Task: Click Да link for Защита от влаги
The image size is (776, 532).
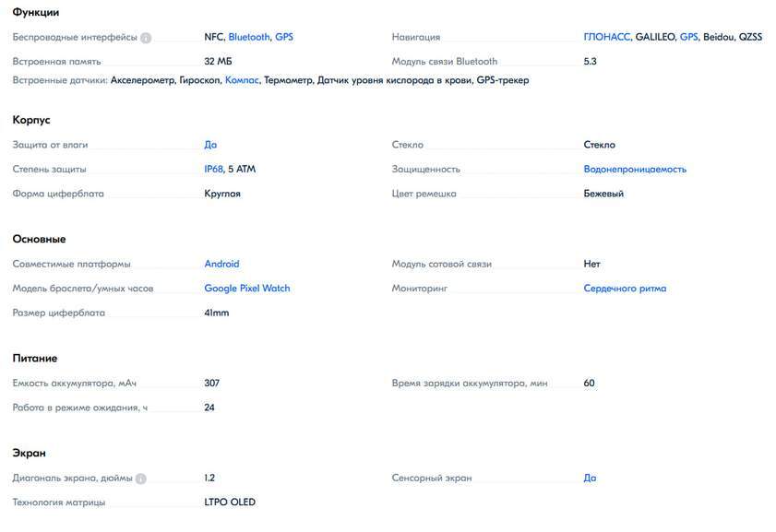Action: [210, 145]
